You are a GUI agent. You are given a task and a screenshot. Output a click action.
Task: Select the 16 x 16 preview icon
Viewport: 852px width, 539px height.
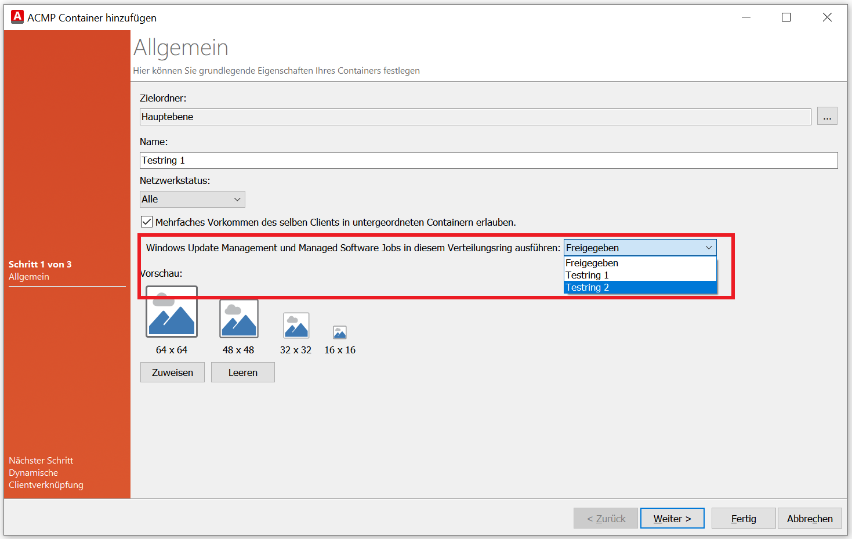[x=339, y=333]
